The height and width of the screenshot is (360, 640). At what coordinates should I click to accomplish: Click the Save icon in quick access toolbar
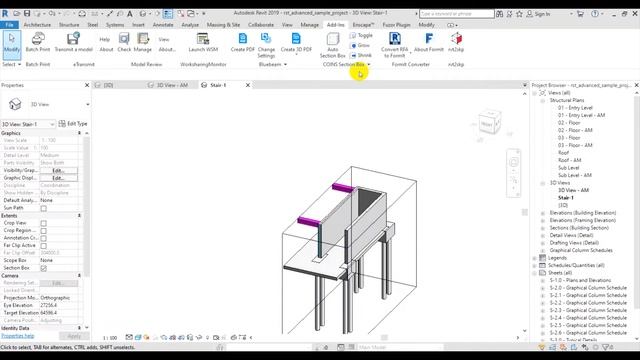[27, 13]
